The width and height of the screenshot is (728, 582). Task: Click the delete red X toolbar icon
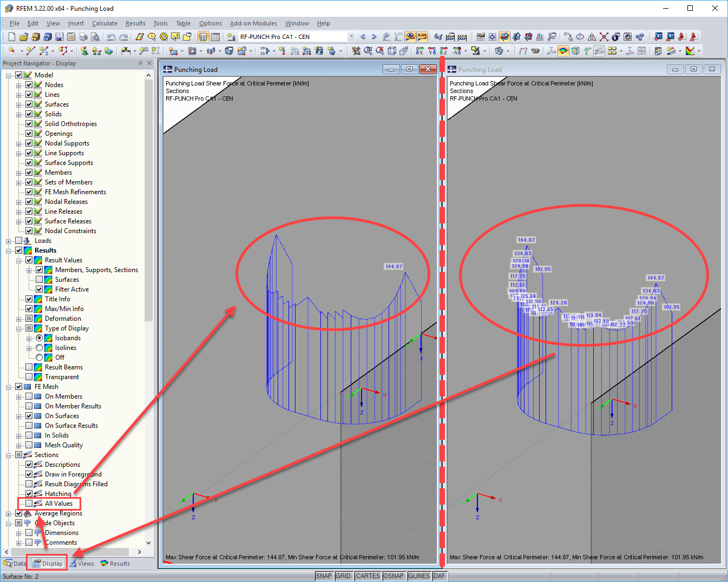pyautogui.click(x=604, y=37)
